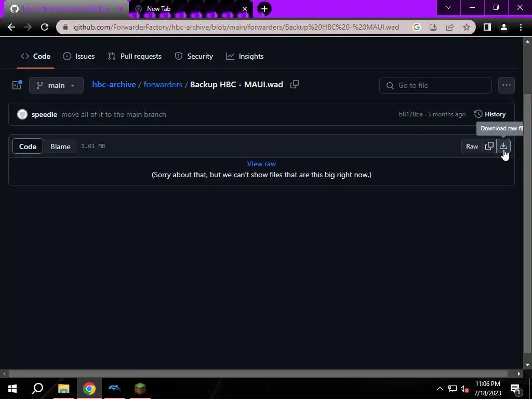Open Windows taskbar search
This screenshot has height=399, width=532.
(x=37, y=389)
